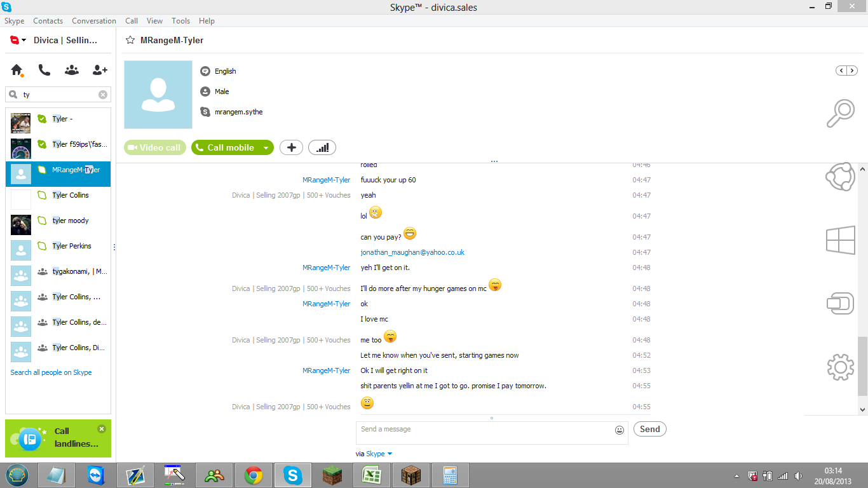
Task: Click the MRangeM-Tyler profile picture
Action: tap(158, 95)
